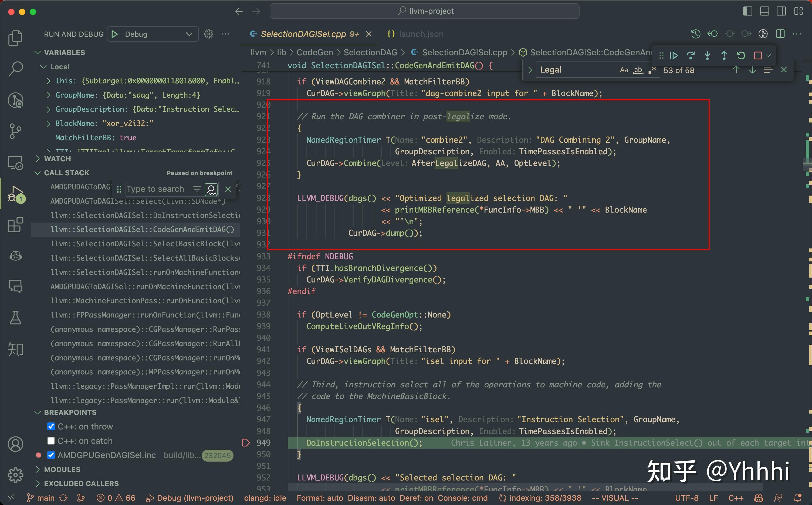Restart the debug session
The width and height of the screenshot is (812, 505).
[741, 56]
